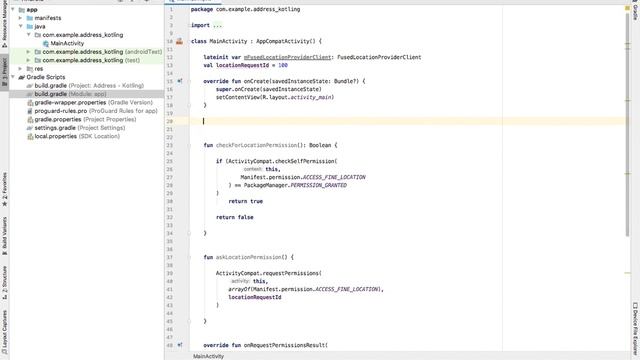Click the MainActivity Kotlin class icon

(x=46, y=43)
